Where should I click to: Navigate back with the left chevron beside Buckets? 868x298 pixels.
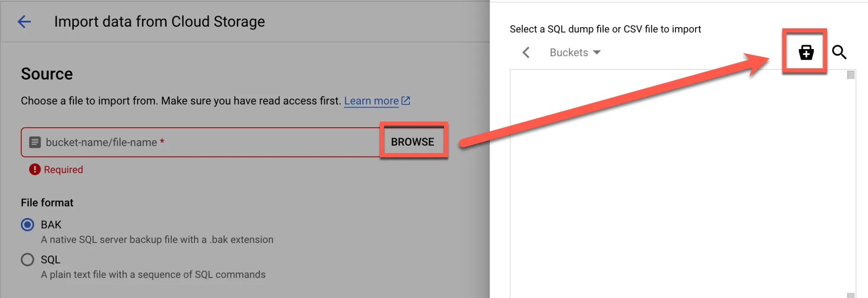point(526,52)
